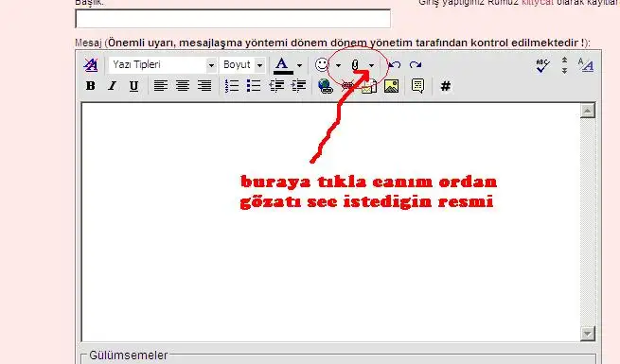The width and height of the screenshot is (620, 364).
Task: Run the ABC spell check
Action: pos(543,65)
